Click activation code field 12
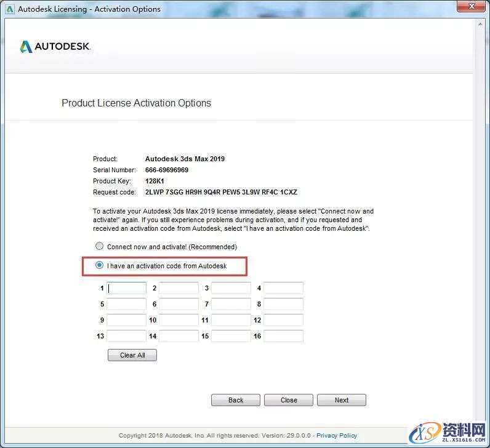Screen dimensions: 490x448 click(284, 320)
